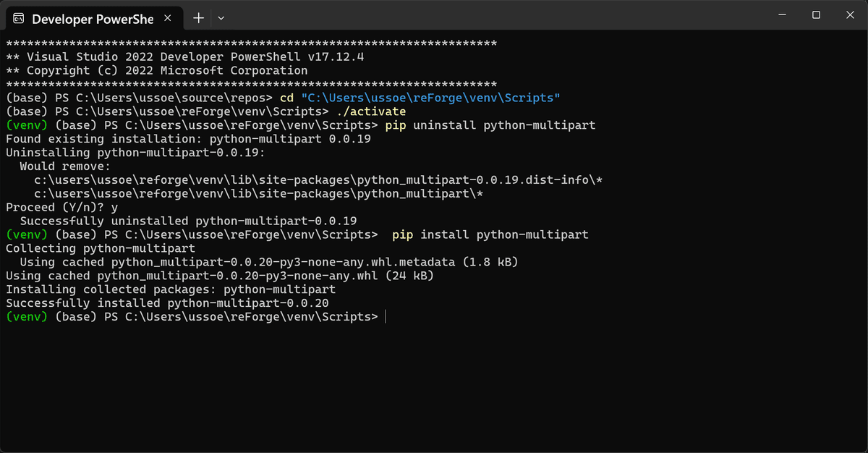868x453 pixels.
Task: Click the minimize icon in the title bar
Action: (782, 14)
